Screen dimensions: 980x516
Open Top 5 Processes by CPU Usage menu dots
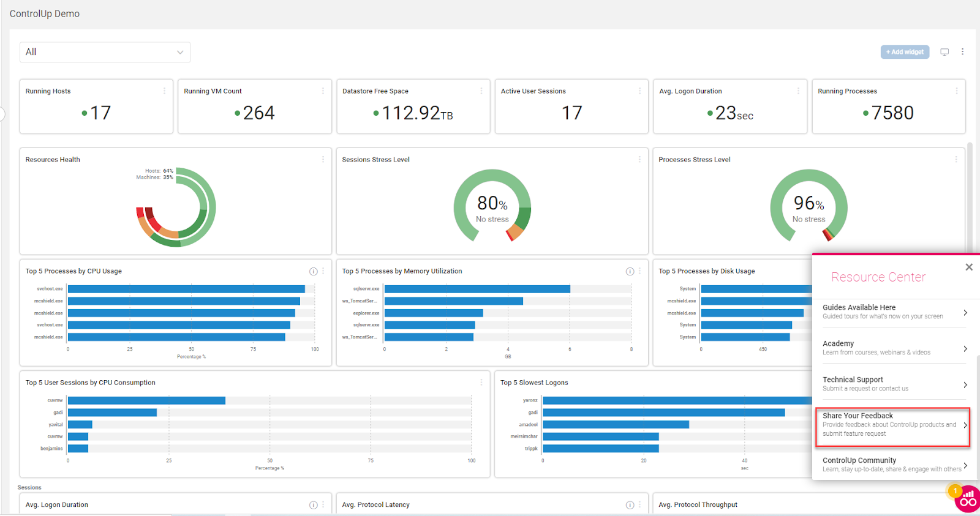point(323,271)
